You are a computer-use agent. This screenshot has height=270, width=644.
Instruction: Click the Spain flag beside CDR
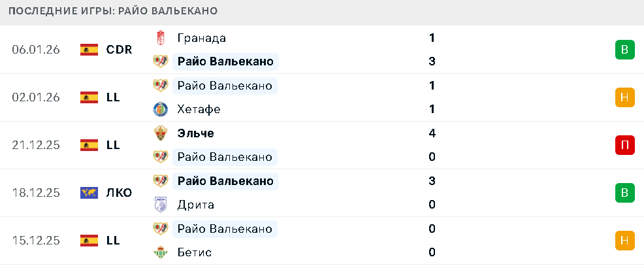89,50
